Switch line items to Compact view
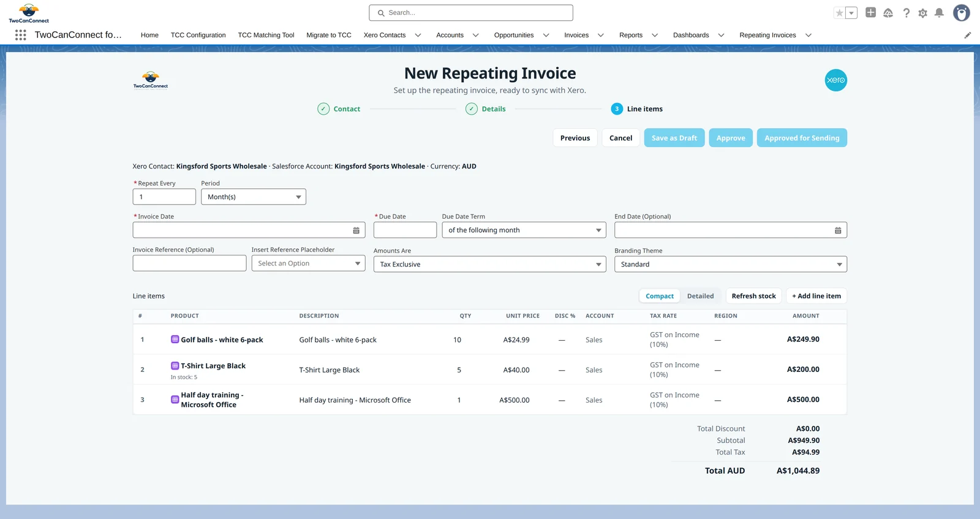Viewport: 980px width, 519px height. pyautogui.click(x=660, y=296)
